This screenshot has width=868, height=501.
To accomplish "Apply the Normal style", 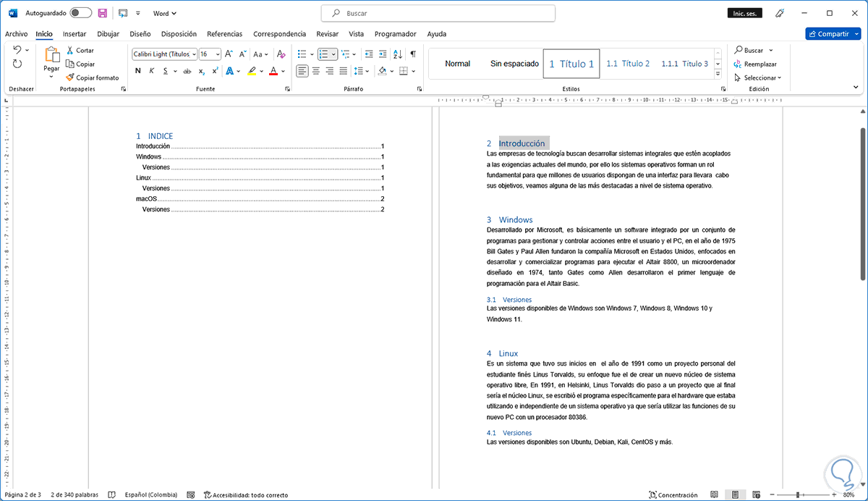I will click(457, 64).
